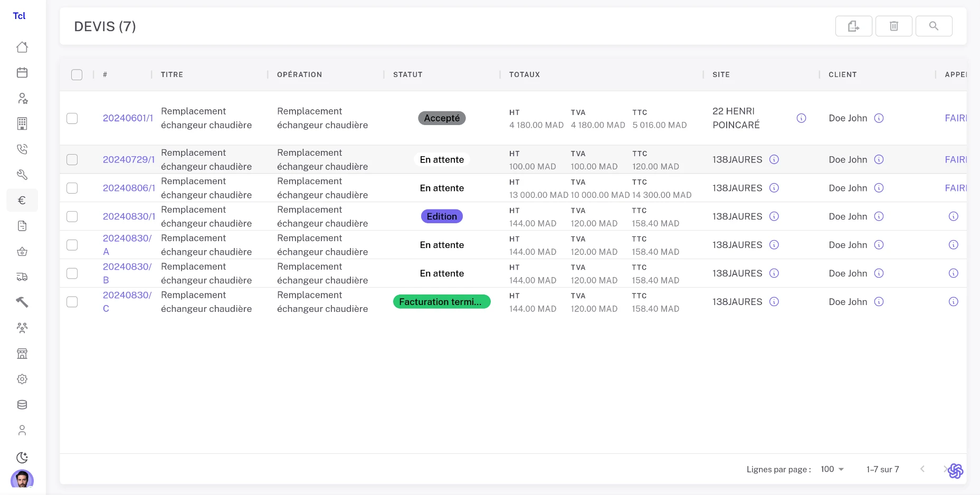
Task: Open the Euro billing menu item
Action: point(22,201)
